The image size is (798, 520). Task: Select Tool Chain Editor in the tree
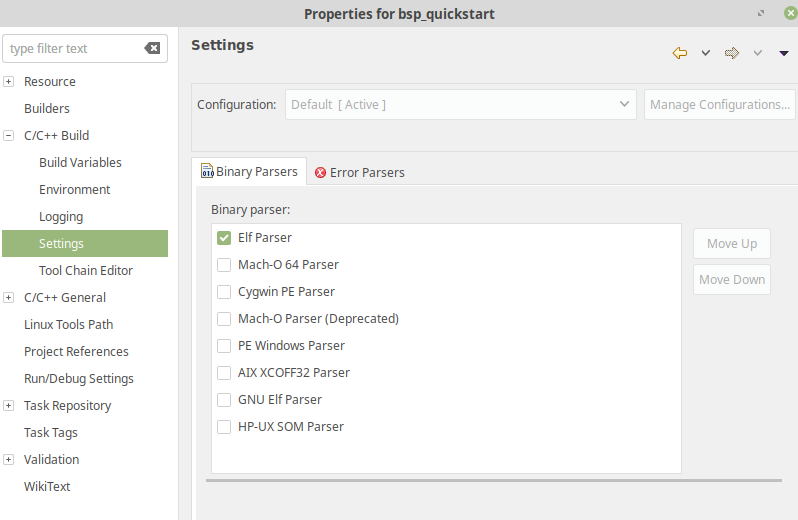pos(86,270)
